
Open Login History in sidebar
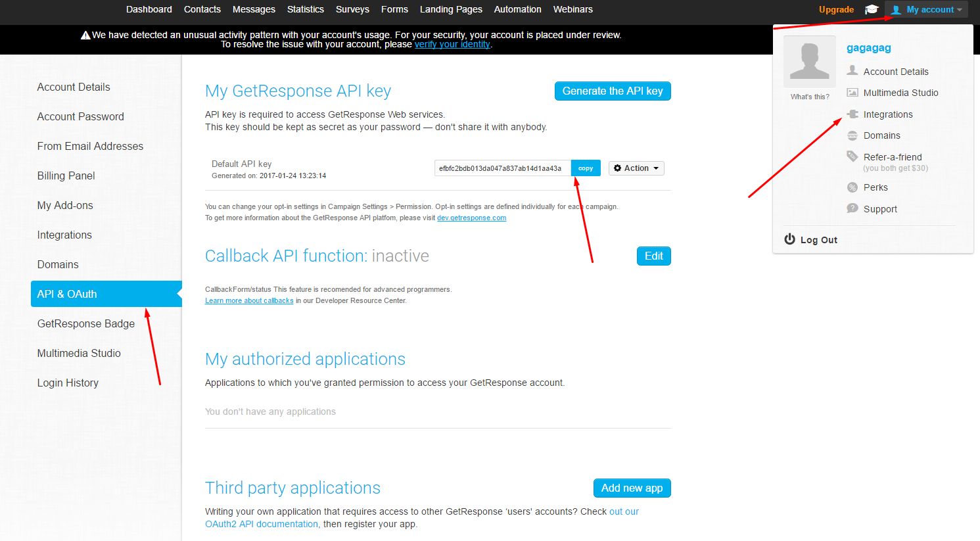click(x=68, y=383)
